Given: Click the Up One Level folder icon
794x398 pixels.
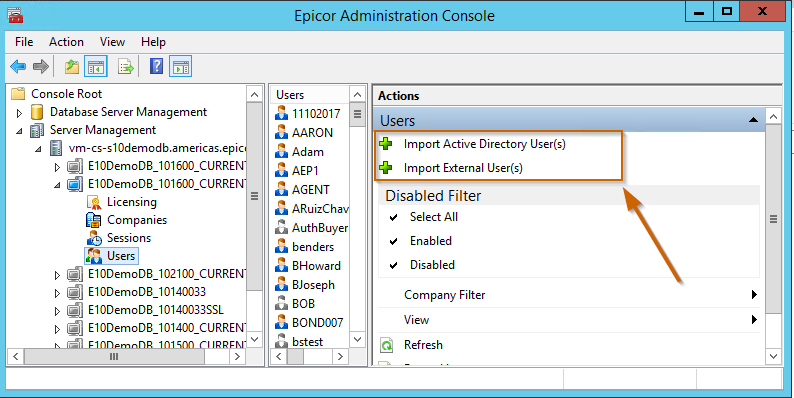Looking at the screenshot, I should click(x=72, y=66).
